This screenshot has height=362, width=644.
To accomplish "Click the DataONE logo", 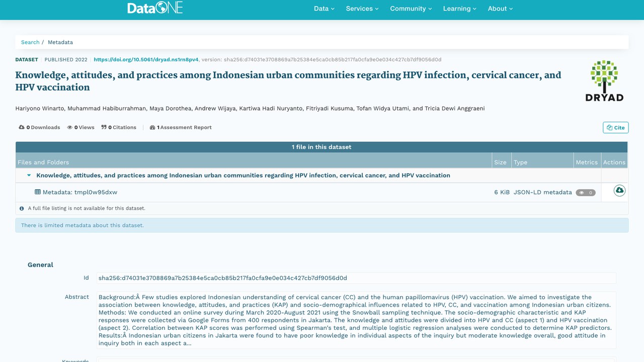I will tap(155, 8).
